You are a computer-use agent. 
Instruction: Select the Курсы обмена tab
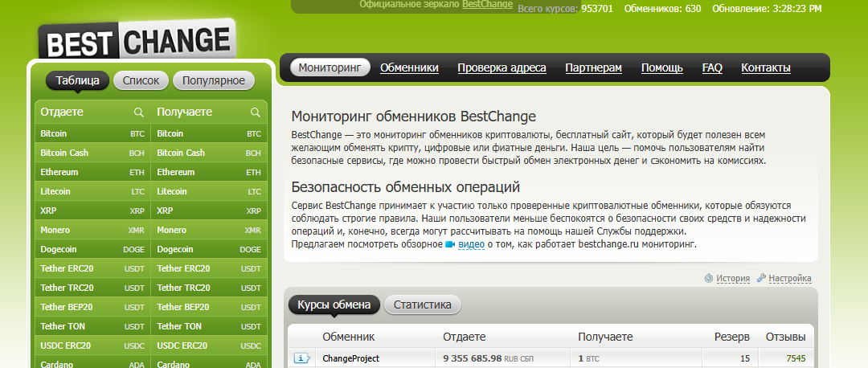pyautogui.click(x=334, y=305)
